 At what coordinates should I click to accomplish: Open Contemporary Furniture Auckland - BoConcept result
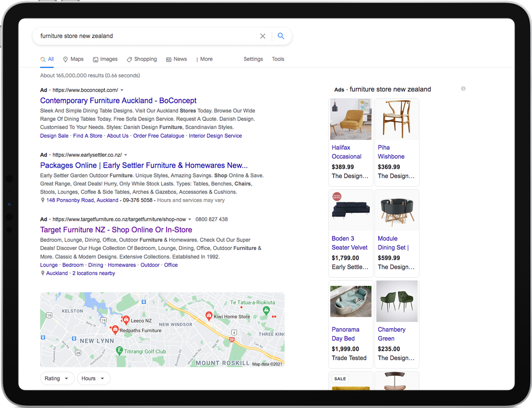click(118, 101)
